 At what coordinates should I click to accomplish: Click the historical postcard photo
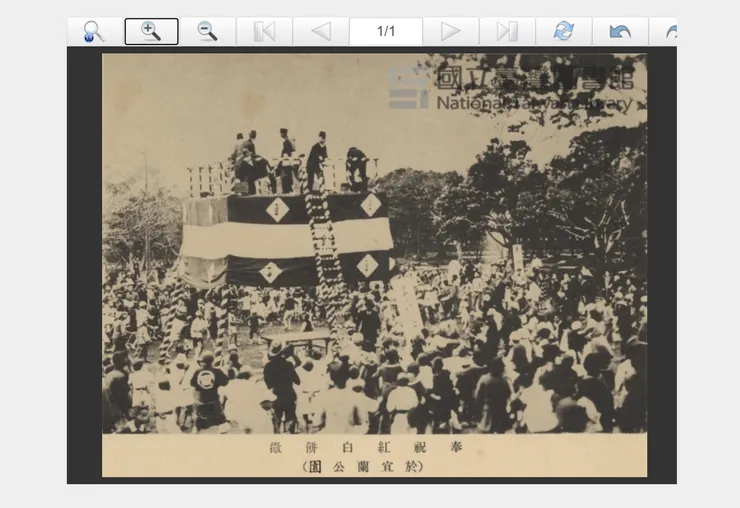374,265
